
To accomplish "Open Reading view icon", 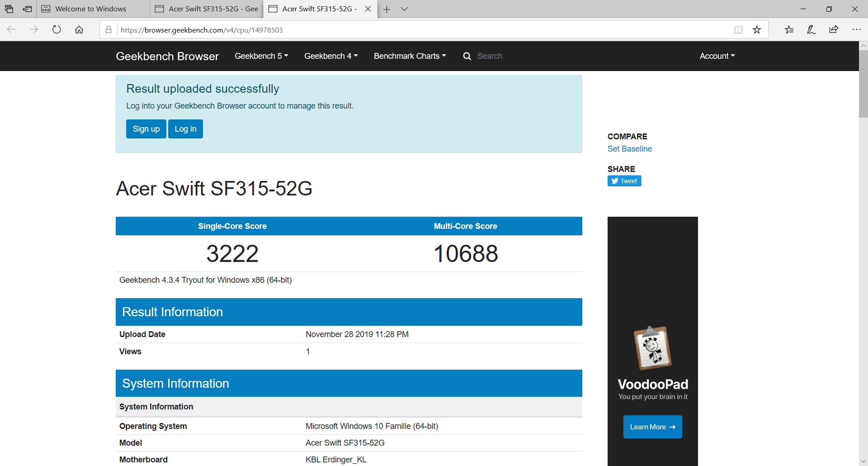I will pyautogui.click(x=738, y=30).
